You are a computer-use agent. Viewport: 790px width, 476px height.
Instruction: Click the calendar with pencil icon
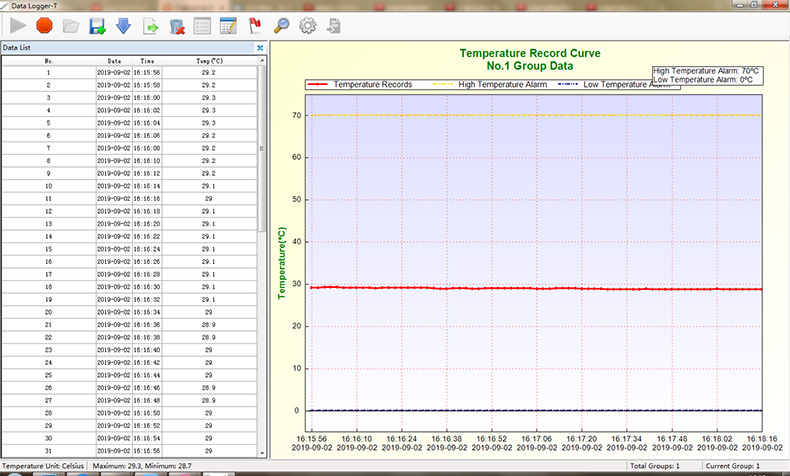tap(228, 25)
